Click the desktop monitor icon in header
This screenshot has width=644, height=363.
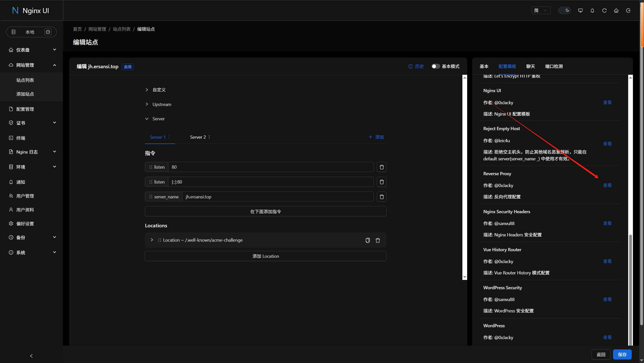point(580,10)
